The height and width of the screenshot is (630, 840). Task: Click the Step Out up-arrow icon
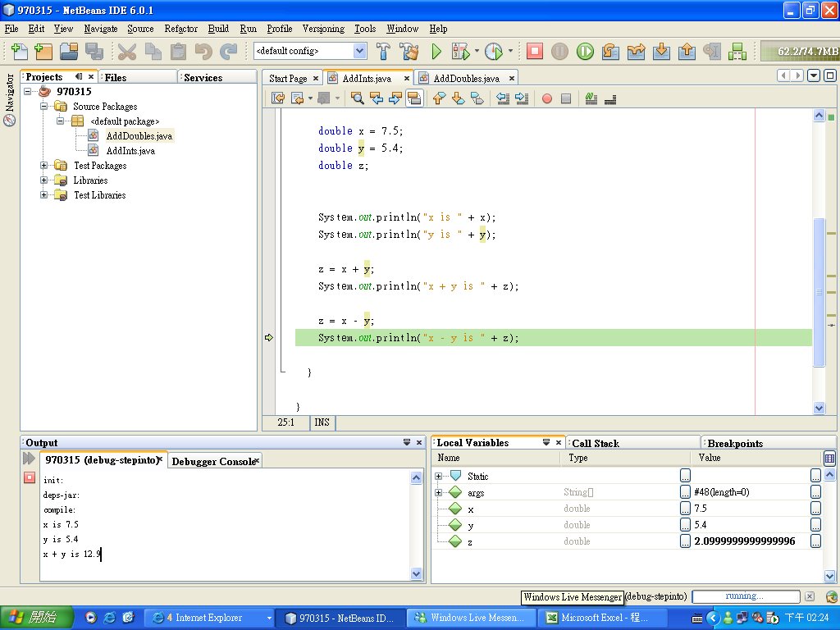[x=687, y=52]
